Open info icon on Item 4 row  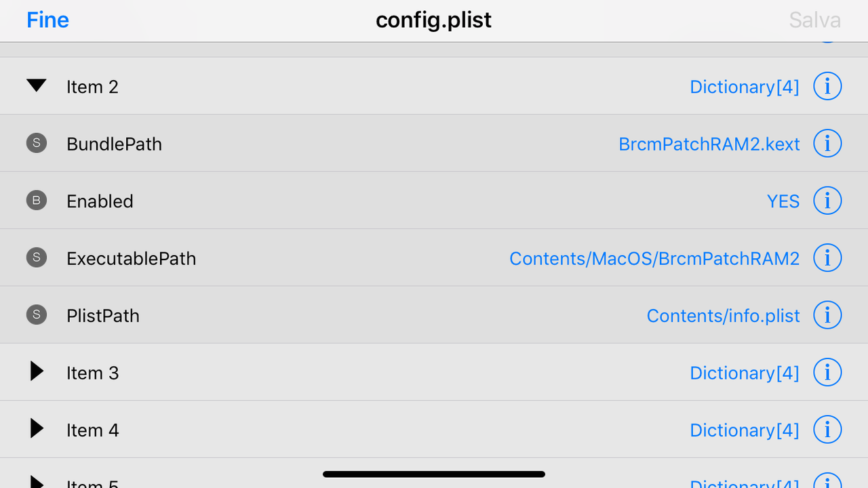pyautogui.click(x=827, y=430)
